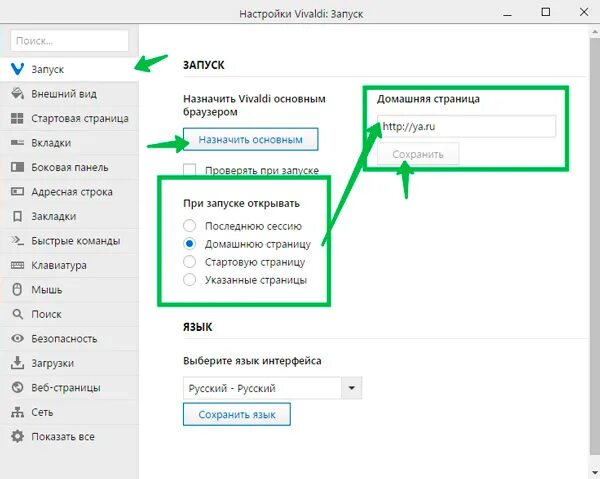
Task: Click the side panel icon beside Боковая панель
Action: (17, 167)
